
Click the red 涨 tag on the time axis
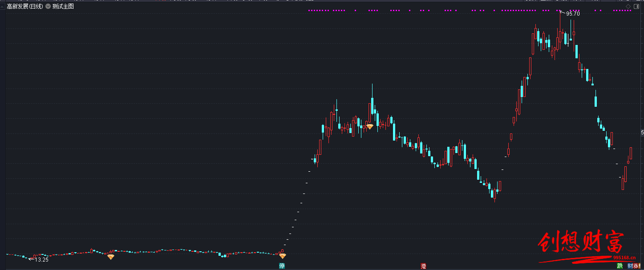tap(636, 266)
